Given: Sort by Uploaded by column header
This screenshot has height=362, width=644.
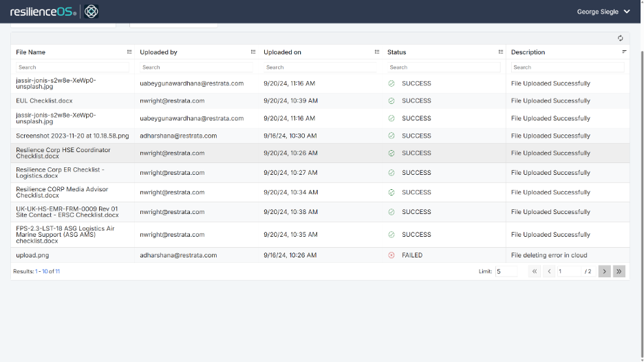Looking at the screenshot, I should pyautogui.click(x=158, y=52).
